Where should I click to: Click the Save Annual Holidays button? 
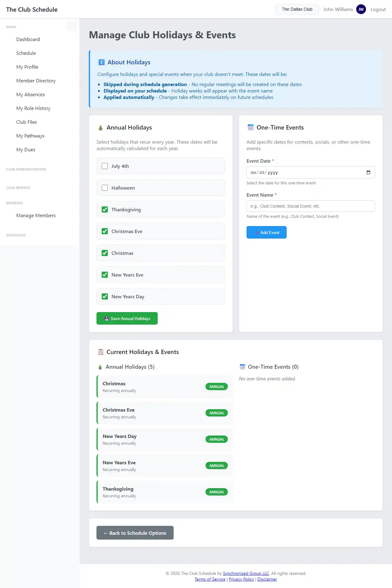click(x=127, y=318)
